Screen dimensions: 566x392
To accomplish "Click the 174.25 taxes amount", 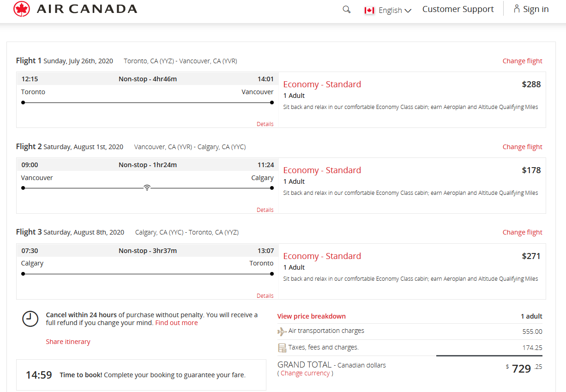I will click(x=532, y=348).
